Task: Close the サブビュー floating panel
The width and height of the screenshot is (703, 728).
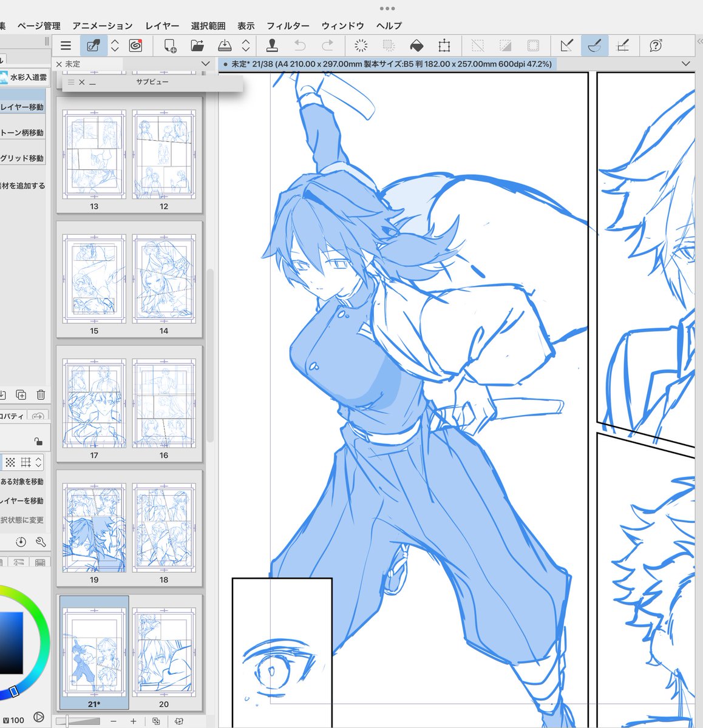Action: click(x=82, y=82)
